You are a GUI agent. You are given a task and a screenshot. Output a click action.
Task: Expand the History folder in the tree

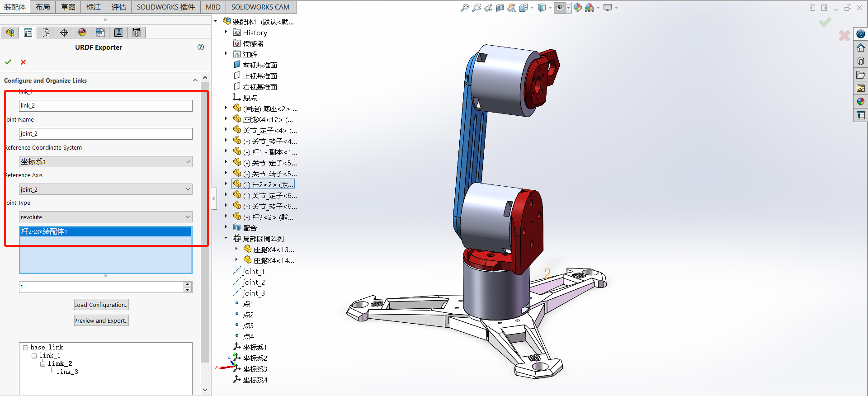click(x=226, y=32)
